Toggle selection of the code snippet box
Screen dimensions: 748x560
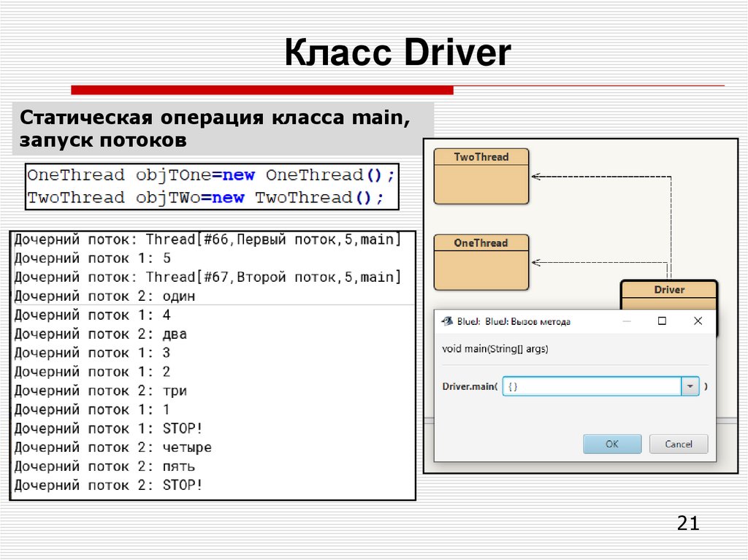[212, 186]
